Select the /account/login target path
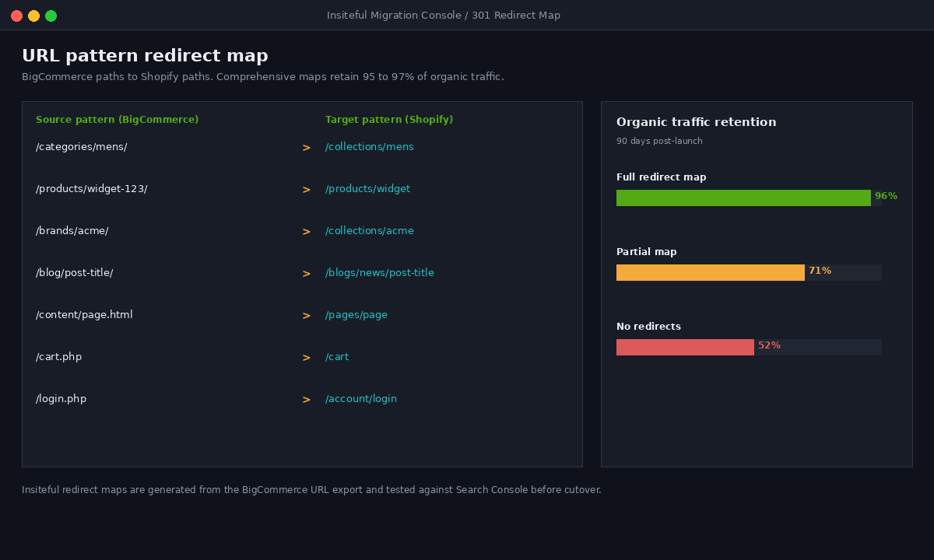The width and height of the screenshot is (934, 560). 361,399
